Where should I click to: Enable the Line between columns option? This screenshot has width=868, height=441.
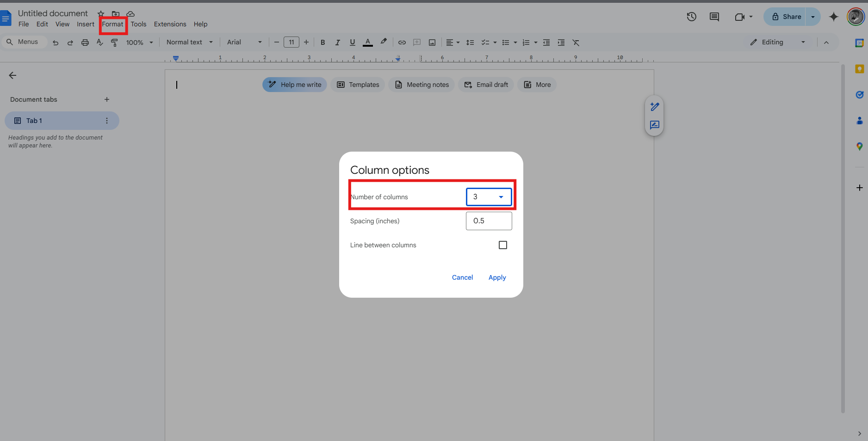point(503,245)
